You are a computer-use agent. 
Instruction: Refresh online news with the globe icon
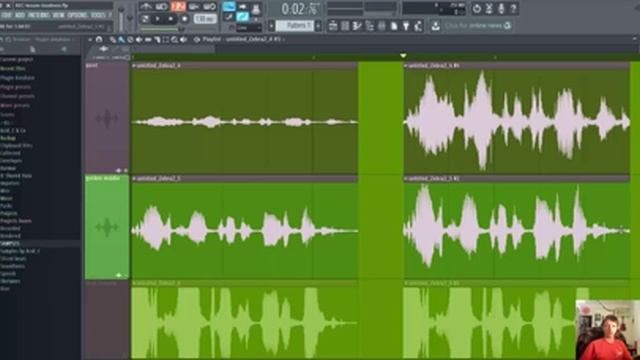[507, 26]
